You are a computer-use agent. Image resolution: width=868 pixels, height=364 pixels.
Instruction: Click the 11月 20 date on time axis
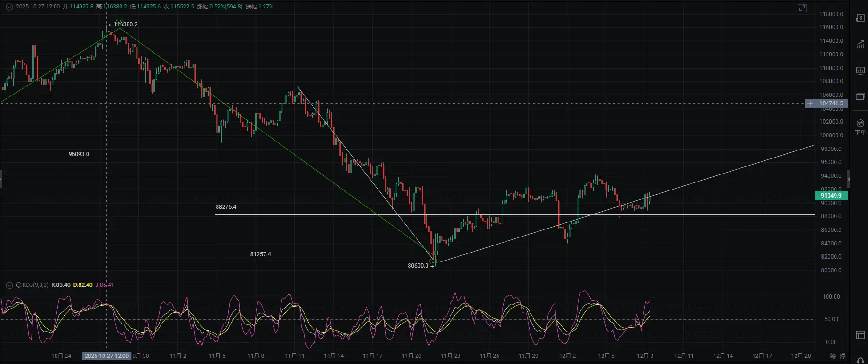pos(411,356)
